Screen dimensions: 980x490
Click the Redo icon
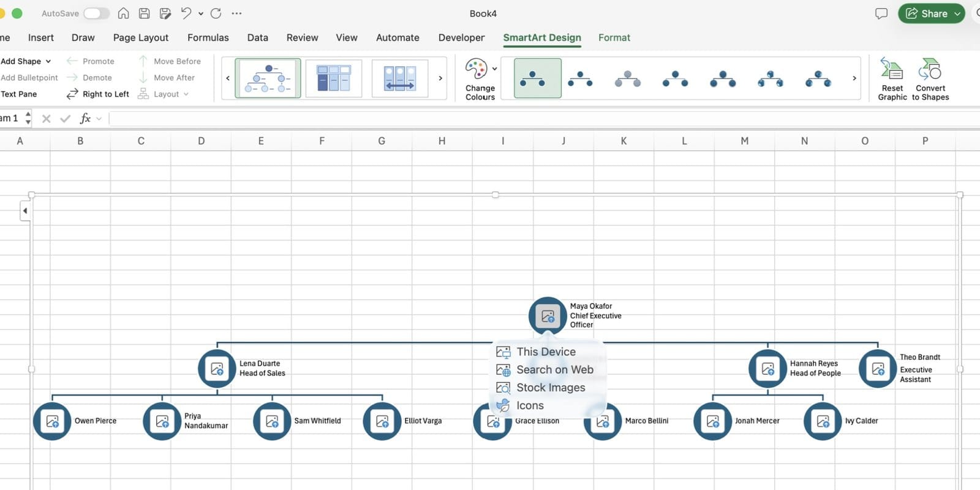216,13
